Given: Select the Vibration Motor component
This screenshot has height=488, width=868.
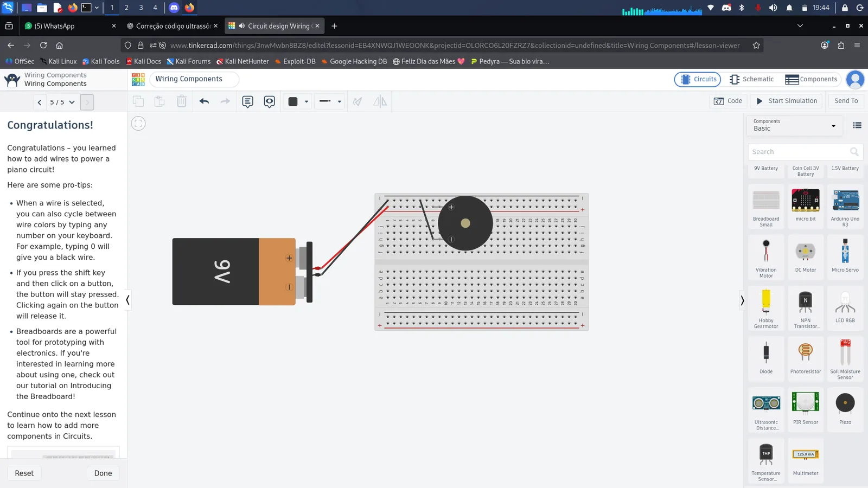Looking at the screenshot, I should point(766,258).
